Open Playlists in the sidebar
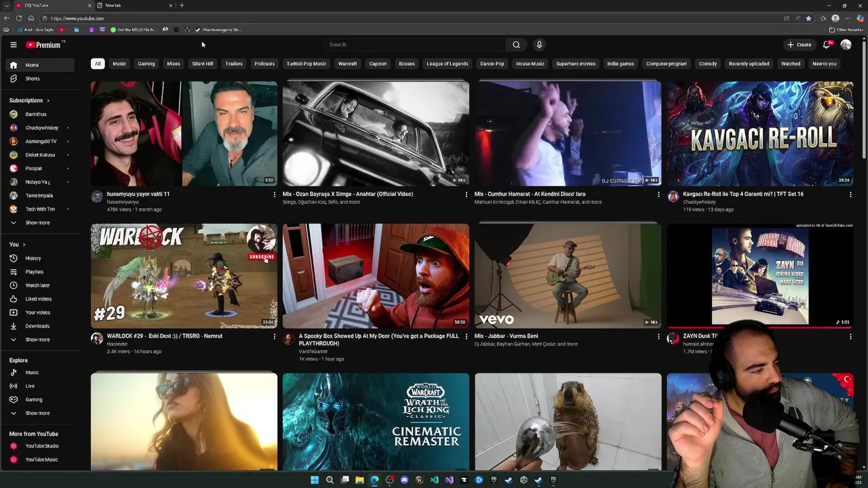 pos(41,272)
